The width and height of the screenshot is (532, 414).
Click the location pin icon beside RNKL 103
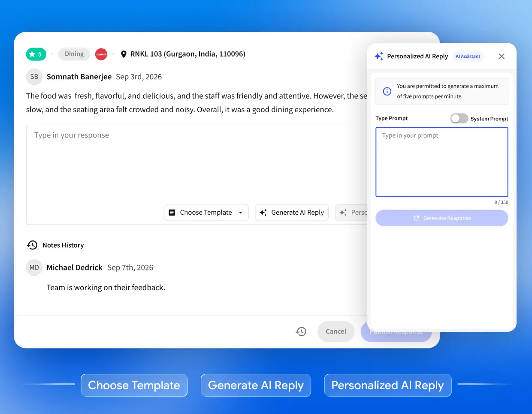(124, 54)
